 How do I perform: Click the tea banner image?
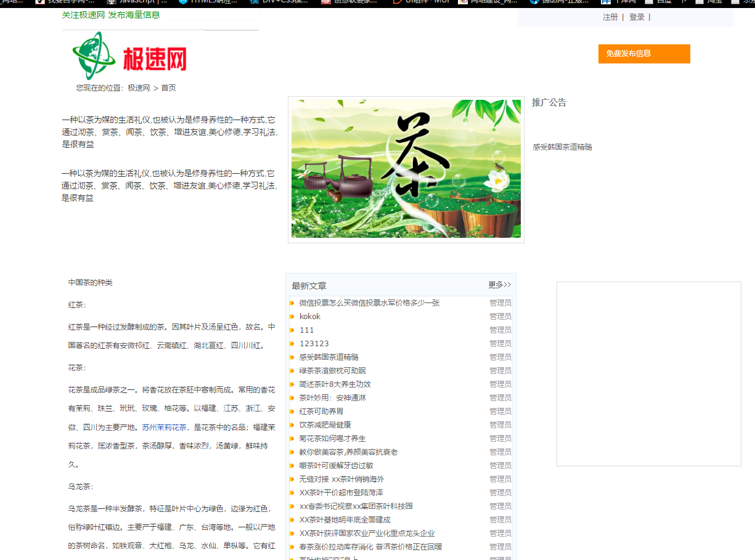click(x=406, y=169)
